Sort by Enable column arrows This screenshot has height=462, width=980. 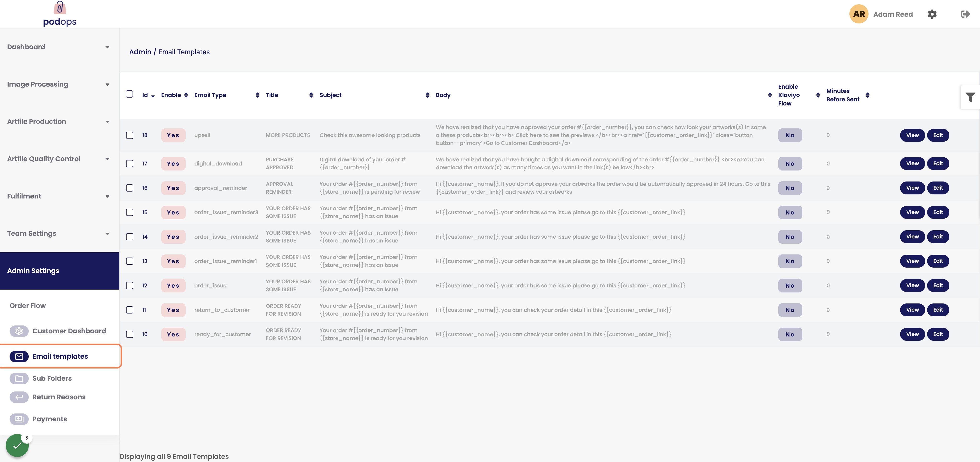coord(186,95)
